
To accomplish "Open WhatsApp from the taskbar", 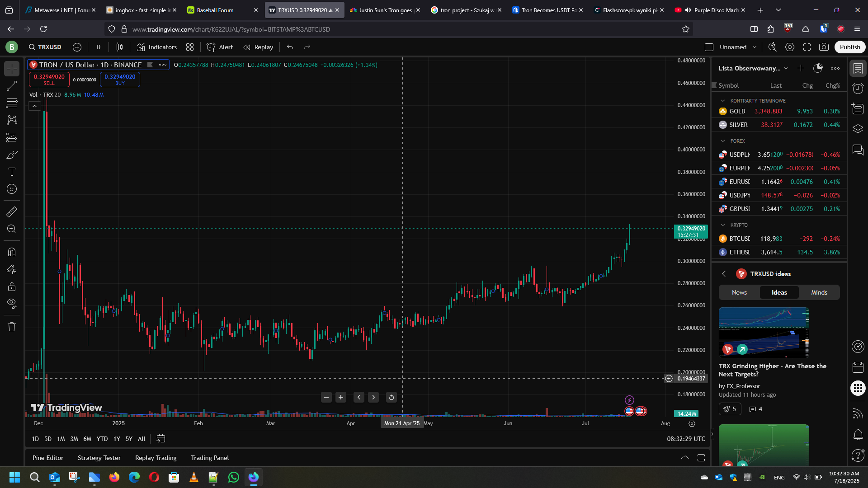I will coord(233,477).
